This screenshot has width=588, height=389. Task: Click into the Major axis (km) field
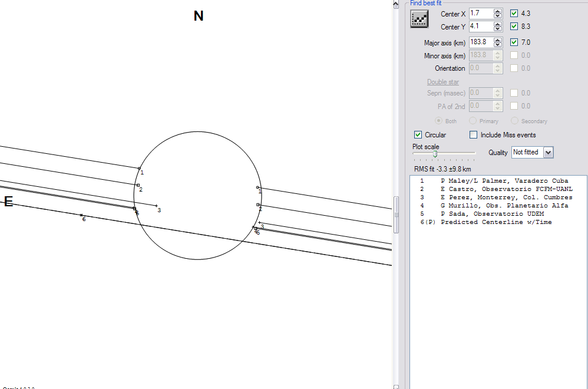[480, 42]
